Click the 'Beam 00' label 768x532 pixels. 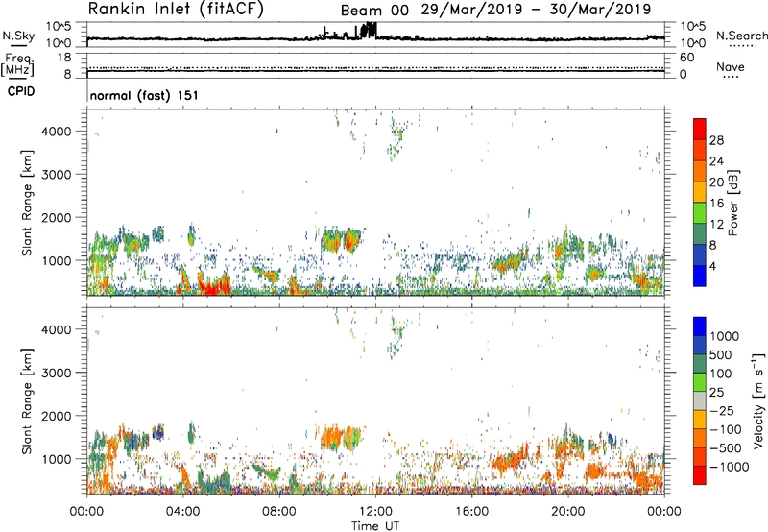pyautogui.click(x=374, y=11)
